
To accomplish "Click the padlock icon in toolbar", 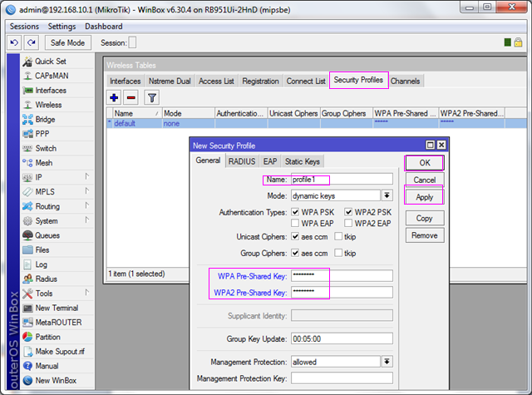I will tap(518, 42).
